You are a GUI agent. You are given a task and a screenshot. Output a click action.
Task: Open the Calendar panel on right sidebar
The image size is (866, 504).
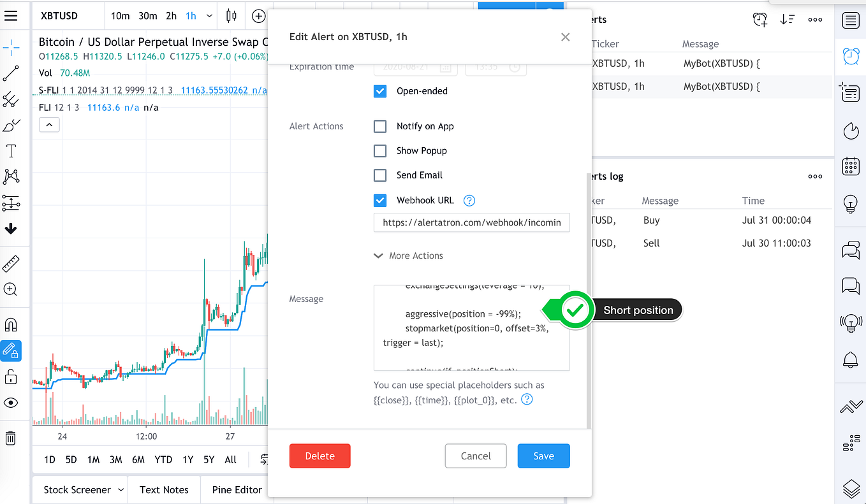851,166
